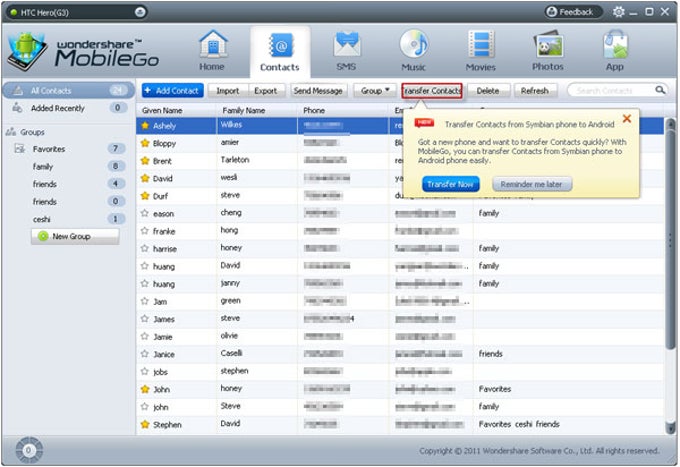680x467 pixels.
Task: Toggle favorite star for Jam
Action: (145, 301)
